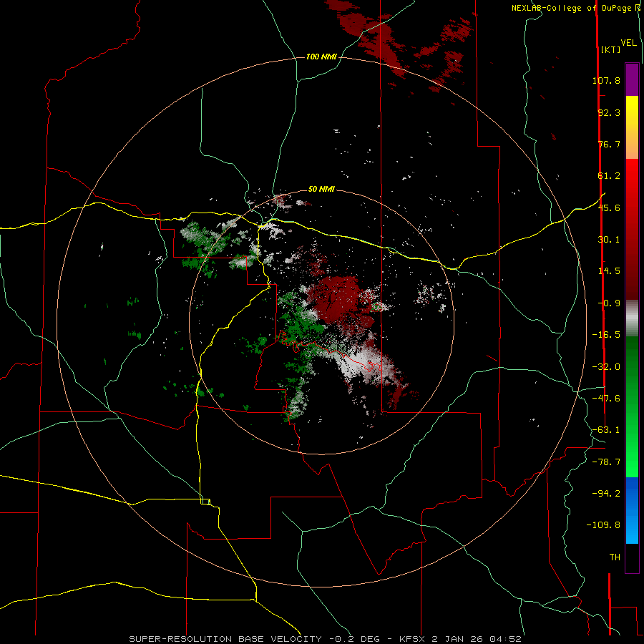Click the purple segment of the velocity color bar
Image resolution: width=644 pixels, height=644 pixels.
click(x=632, y=79)
